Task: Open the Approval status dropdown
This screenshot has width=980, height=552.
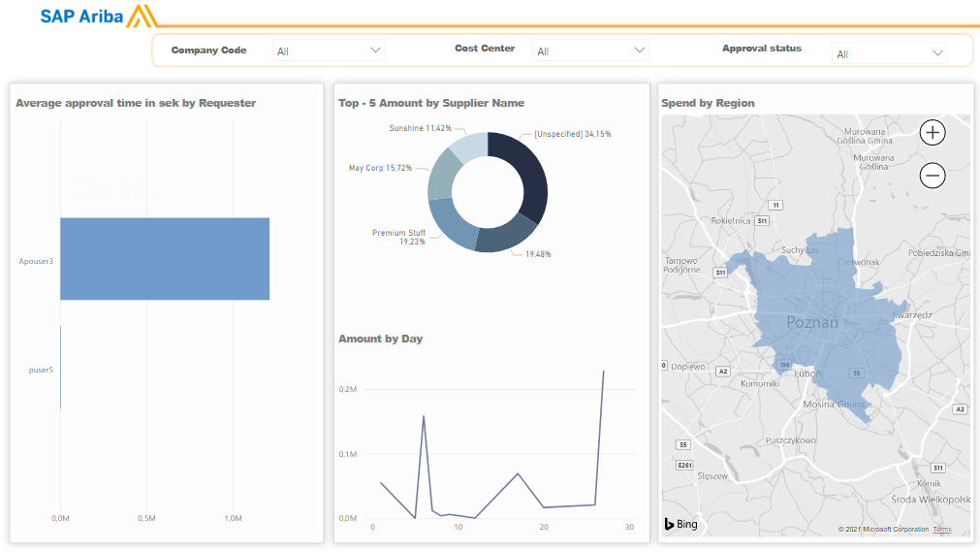Action: 889,53
